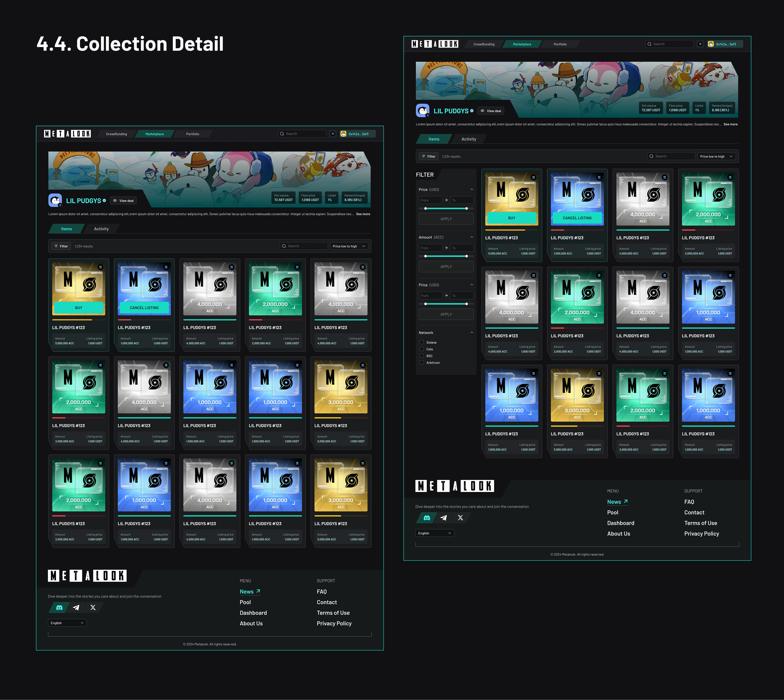The height and width of the screenshot is (700, 784).
Task: Click the From field under Amount (ACC)
Action: [430, 248]
